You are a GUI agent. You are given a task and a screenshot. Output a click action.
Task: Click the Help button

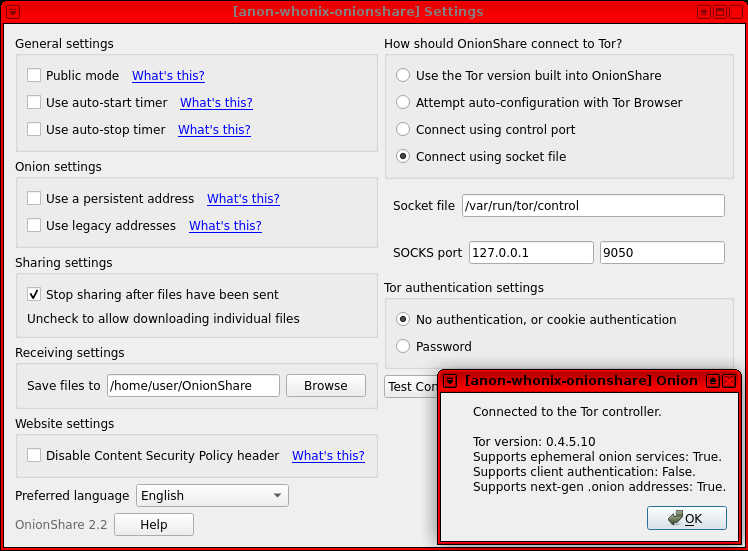pyautogui.click(x=153, y=525)
